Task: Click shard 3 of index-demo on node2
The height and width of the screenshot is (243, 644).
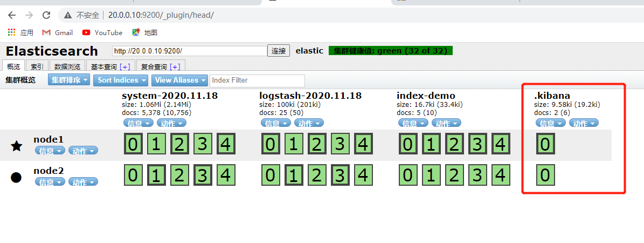Action: [x=477, y=175]
